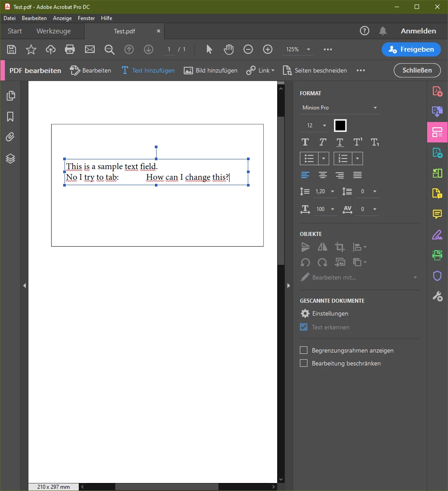Crop the selected object

340,247
